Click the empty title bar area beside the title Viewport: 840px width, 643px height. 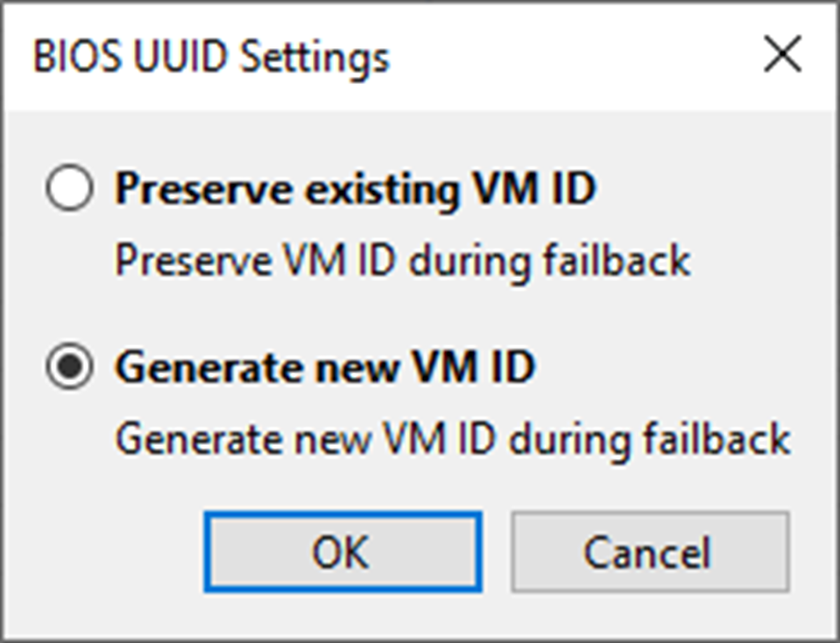[569, 58]
